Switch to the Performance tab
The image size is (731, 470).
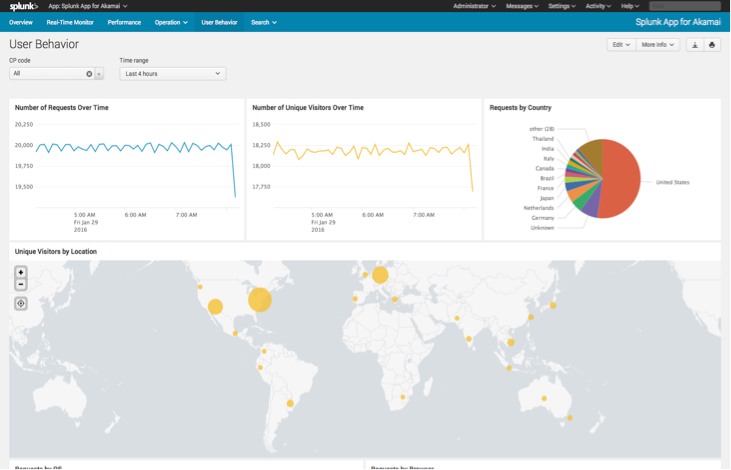tap(124, 22)
